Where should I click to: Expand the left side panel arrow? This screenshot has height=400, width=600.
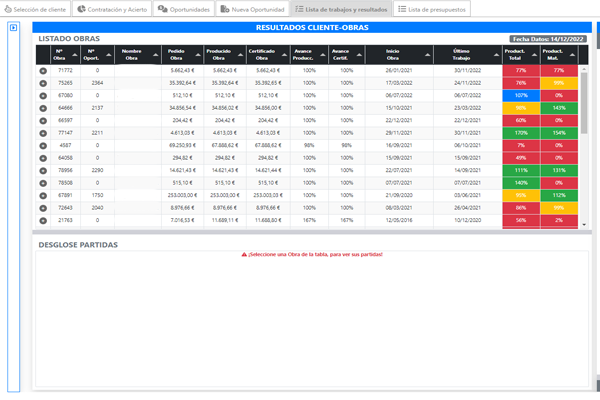click(x=13, y=28)
